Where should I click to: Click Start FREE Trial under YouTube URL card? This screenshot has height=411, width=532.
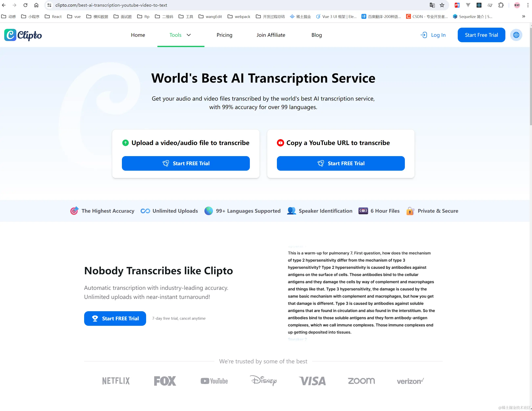click(340, 163)
